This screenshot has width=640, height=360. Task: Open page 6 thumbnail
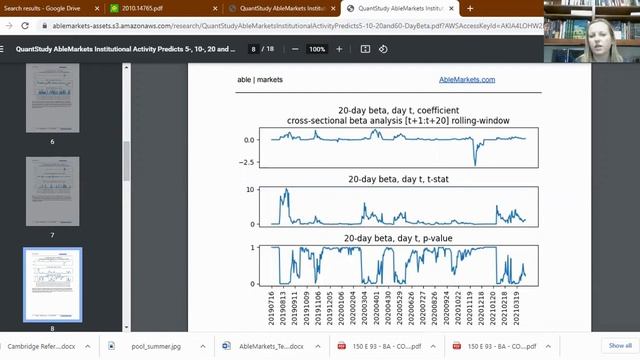pos(53,98)
